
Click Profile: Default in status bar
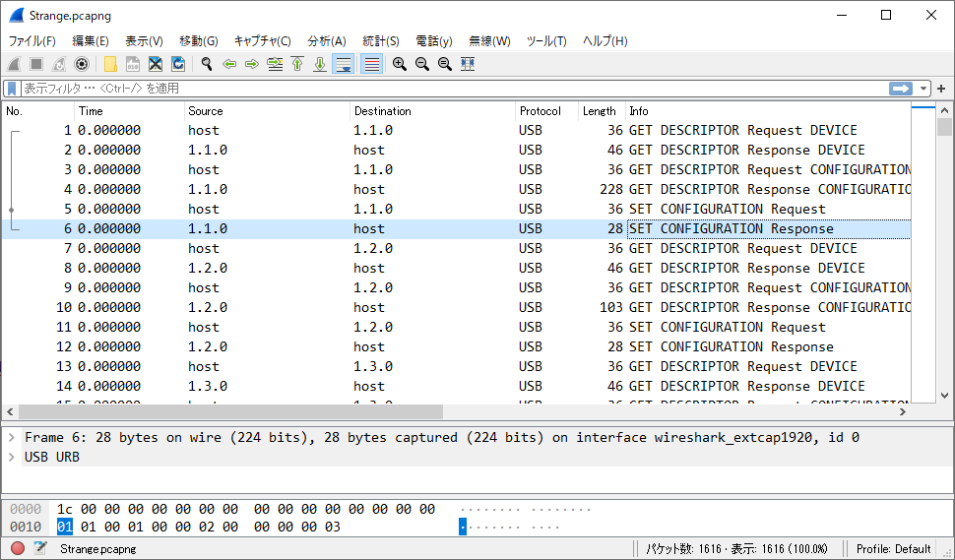[x=894, y=549]
